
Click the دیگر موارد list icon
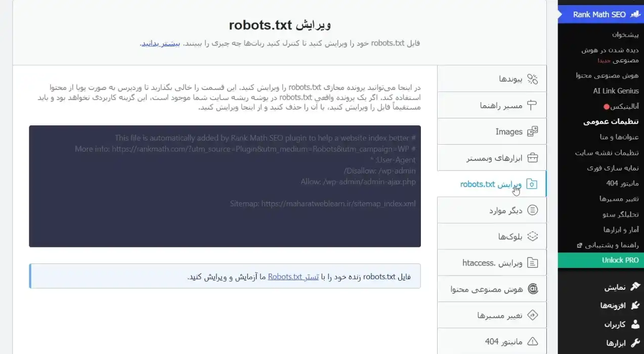pos(532,210)
